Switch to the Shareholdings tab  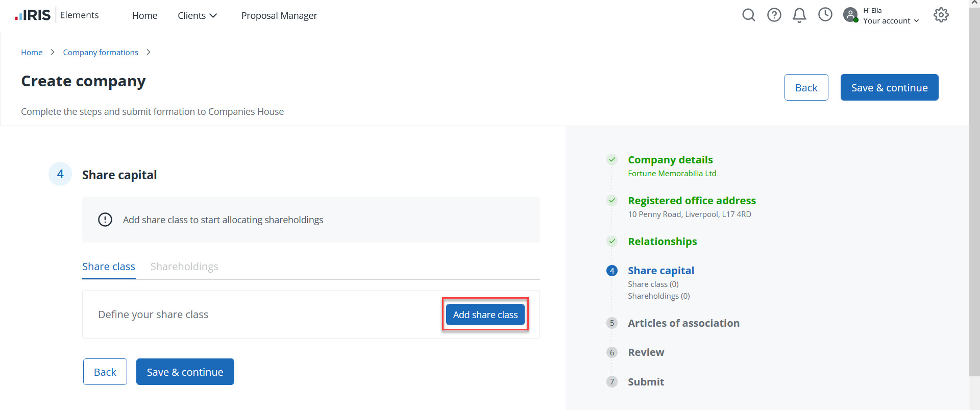point(184,267)
